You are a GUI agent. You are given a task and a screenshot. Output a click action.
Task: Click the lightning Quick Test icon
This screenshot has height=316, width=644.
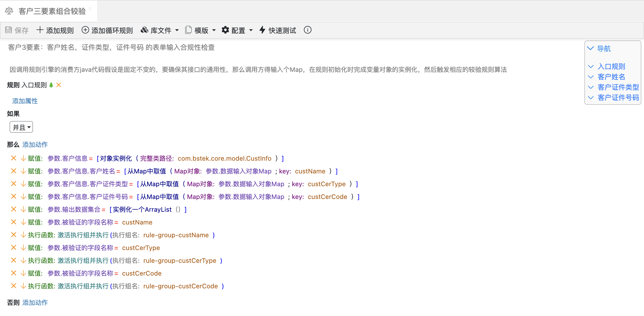pos(262,30)
